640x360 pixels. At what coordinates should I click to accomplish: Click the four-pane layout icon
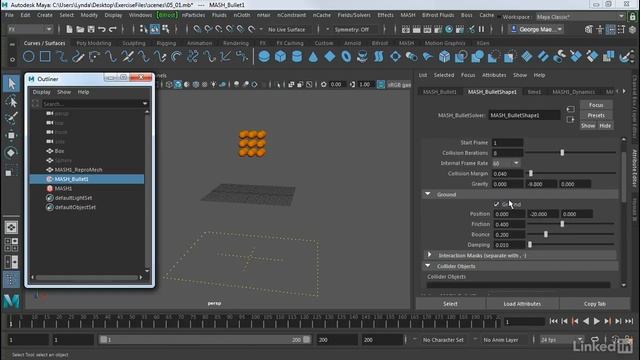tap(11, 244)
